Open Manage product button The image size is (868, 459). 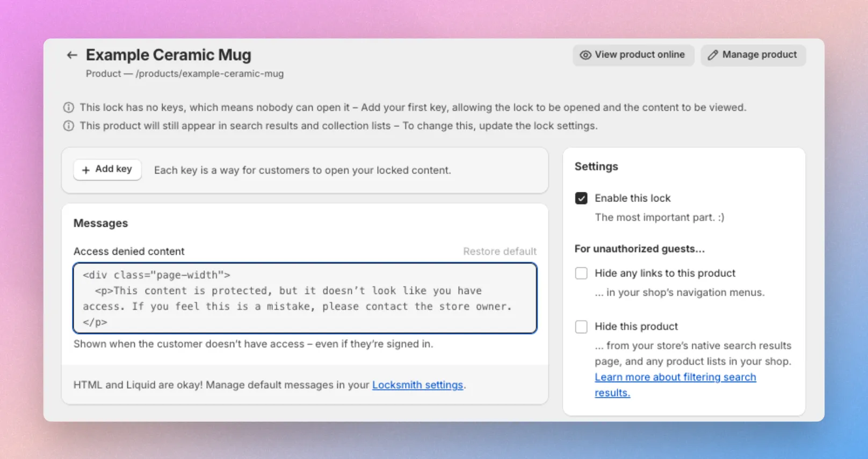753,55
